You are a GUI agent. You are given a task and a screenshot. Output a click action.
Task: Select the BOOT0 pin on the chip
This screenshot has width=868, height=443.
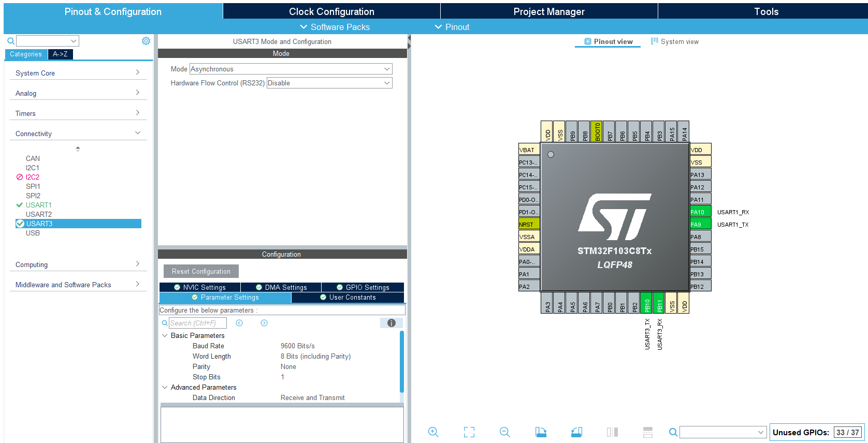point(597,131)
